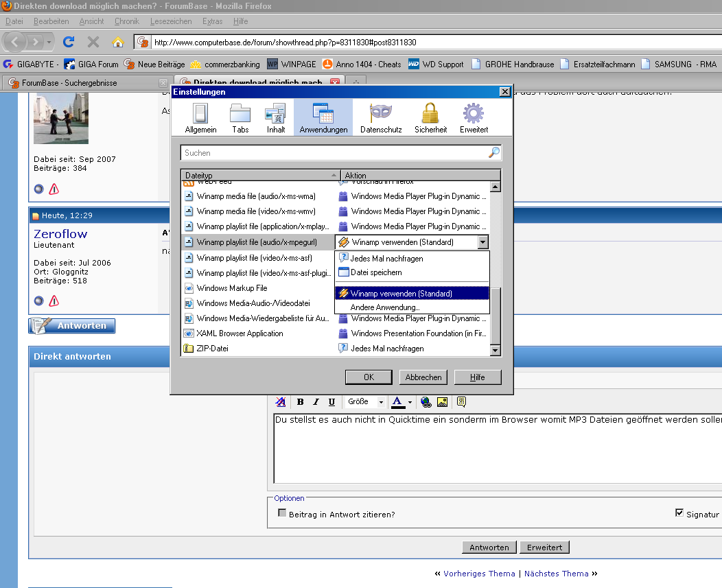This screenshot has width=722, height=588.
Task: Confirm settings with OK button
Action: click(x=369, y=377)
